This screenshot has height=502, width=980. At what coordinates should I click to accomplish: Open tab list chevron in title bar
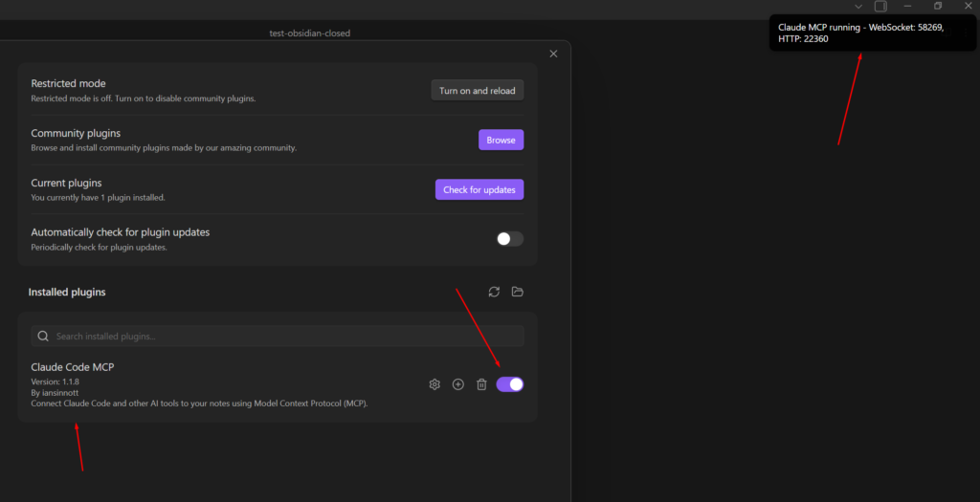(858, 7)
